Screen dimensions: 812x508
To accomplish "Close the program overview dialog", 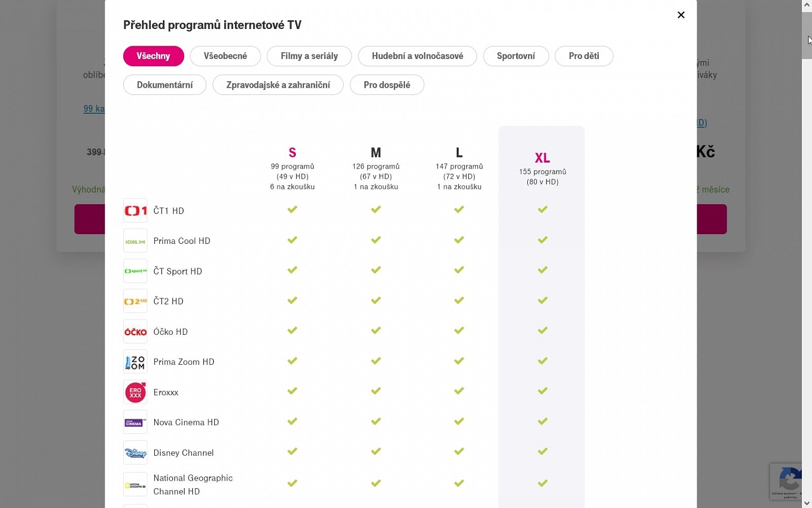I will 681,15.
